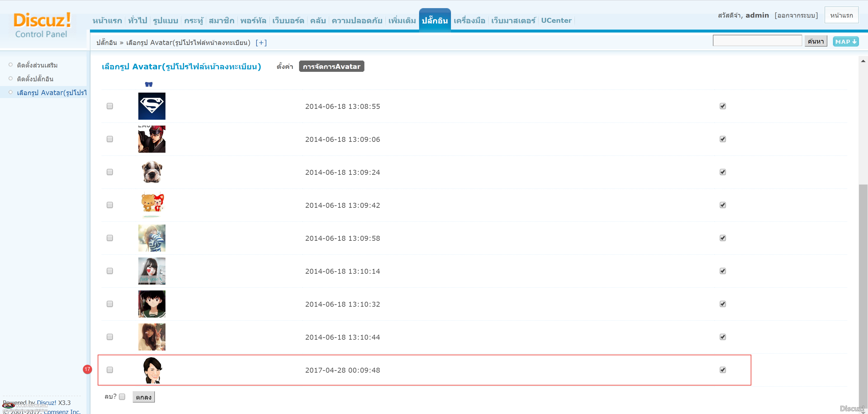Open เลือกรูป Avatar item in sidebar
Viewport: 868px width, 414px height.
pyautogui.click(x=52, y=93)
